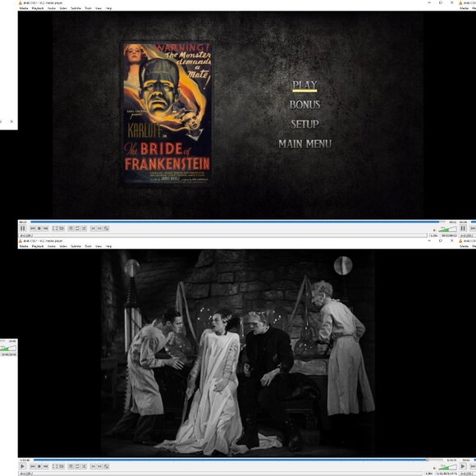Open the DVD menu button in bottom window toolbar

coord(106,466)
